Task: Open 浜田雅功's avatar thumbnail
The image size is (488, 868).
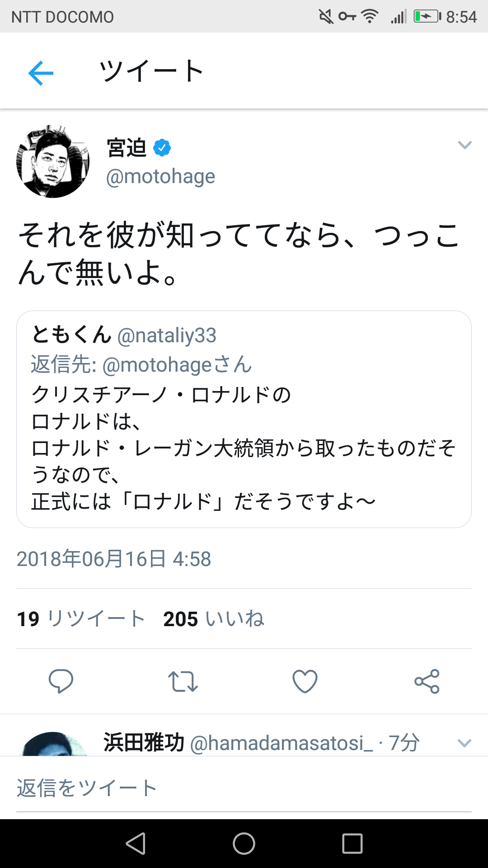Action: 54,744
